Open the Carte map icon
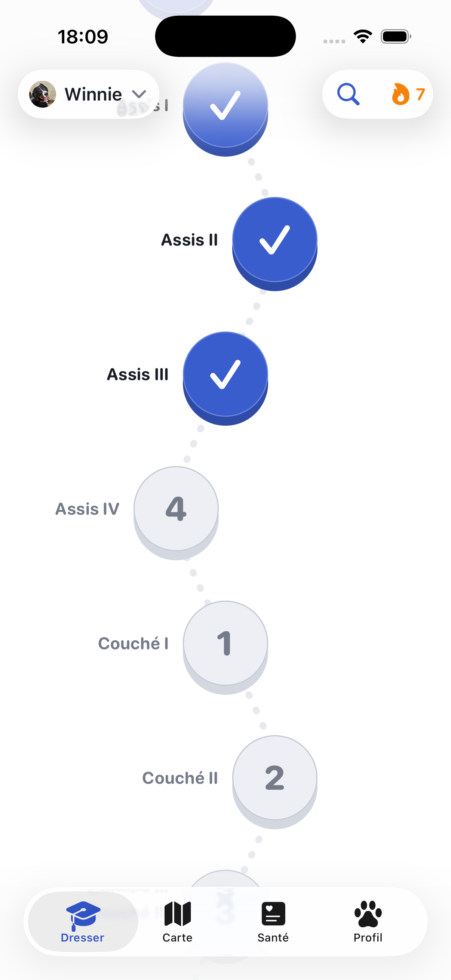 pyautogui.click(x=177, y=913)
